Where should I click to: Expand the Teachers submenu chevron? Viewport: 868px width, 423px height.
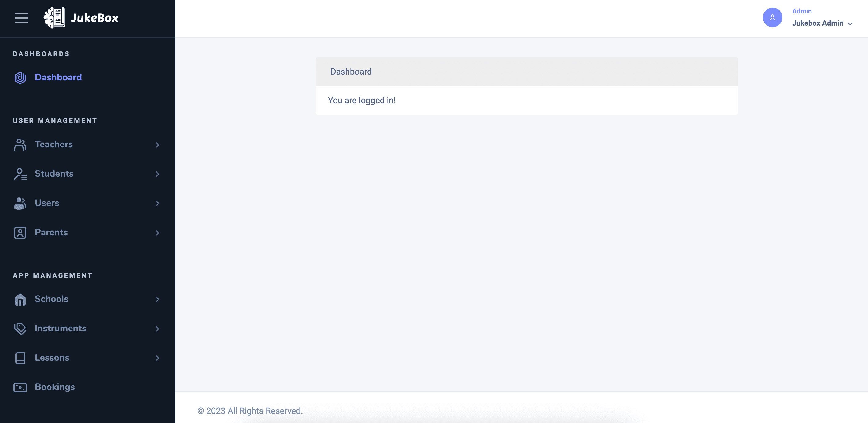157,145
